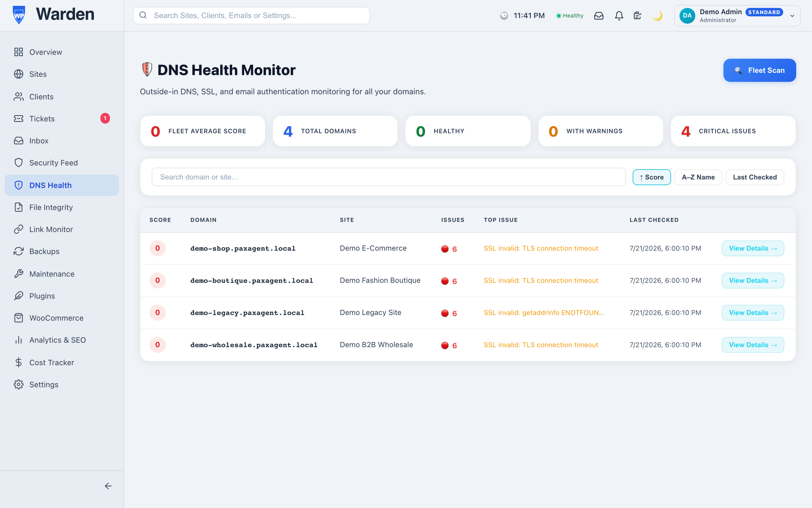The width and height of the screenshot is (812, 508).
Task: Click the Healthy count card
Action: [x=468, y=131]
